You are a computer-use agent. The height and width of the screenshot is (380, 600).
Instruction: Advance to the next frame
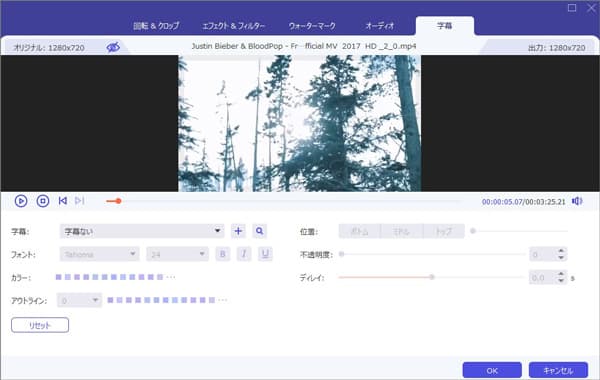pyautogui.click(x=80, y=201)
